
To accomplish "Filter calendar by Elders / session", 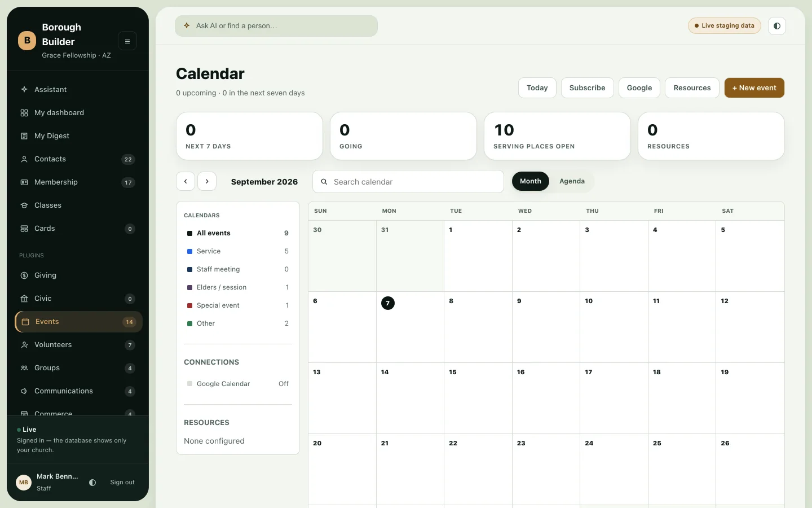I will tap(237, 287).
